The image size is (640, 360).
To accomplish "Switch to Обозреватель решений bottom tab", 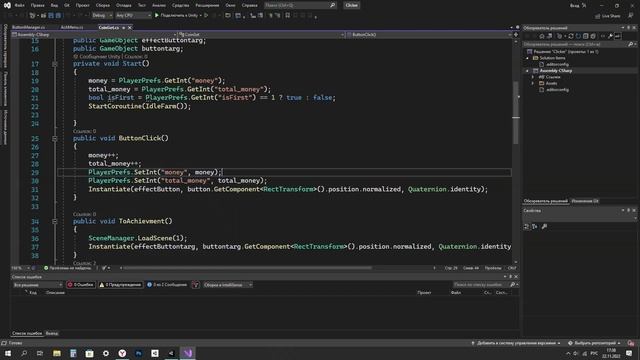I will pyautogui.click(x=546, y=201).
